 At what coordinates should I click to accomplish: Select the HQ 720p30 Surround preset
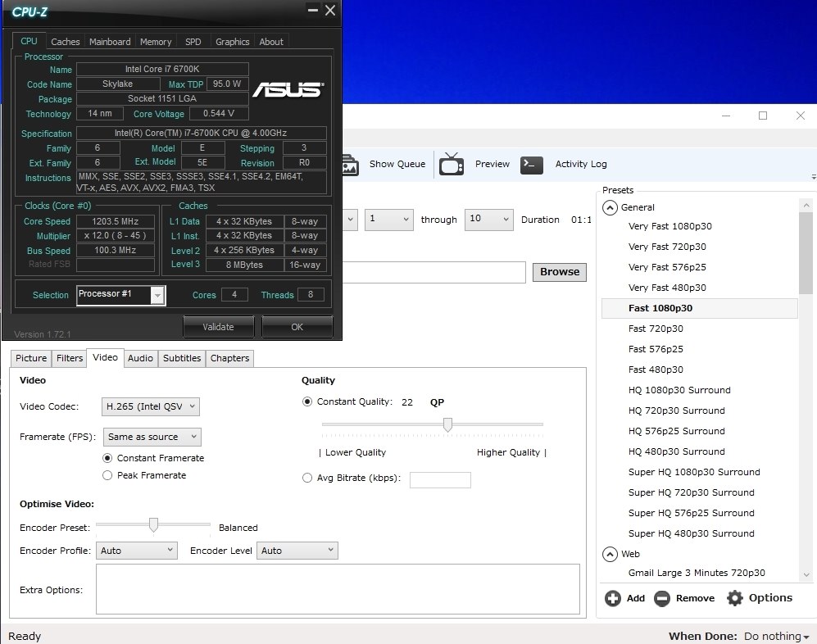click(676, 410)
